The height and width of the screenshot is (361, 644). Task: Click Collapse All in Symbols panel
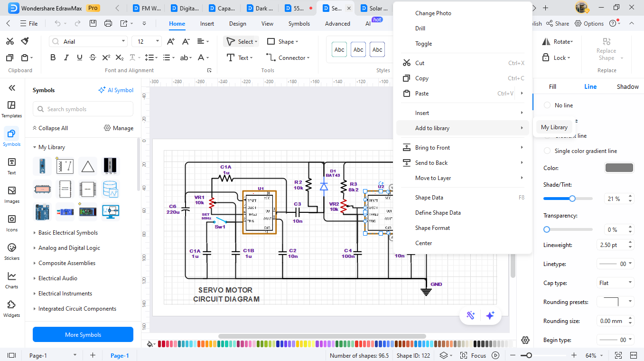point(50,128)
